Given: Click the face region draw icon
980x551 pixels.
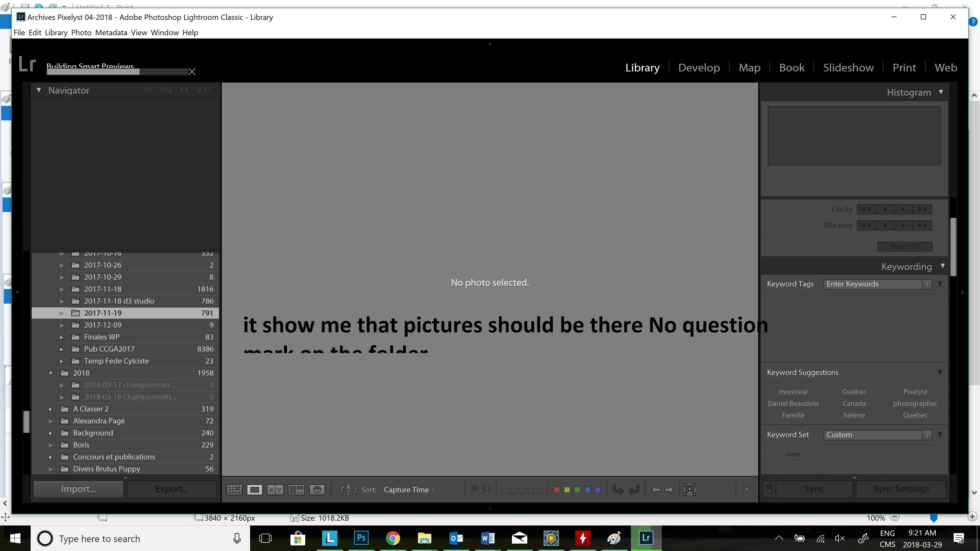Looking at the screenshot, I should click(x=689, y=490).
